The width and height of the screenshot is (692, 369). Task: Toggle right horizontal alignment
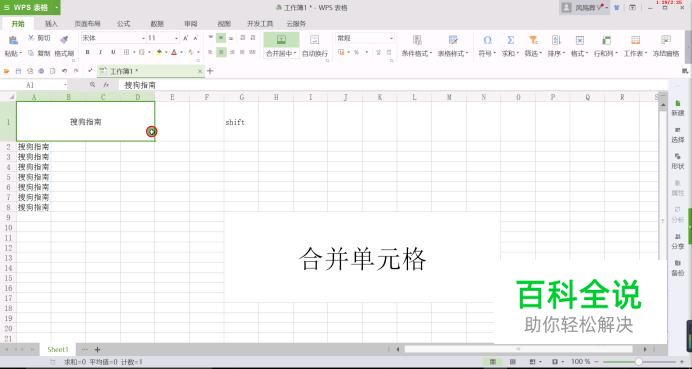click(231, 52)
